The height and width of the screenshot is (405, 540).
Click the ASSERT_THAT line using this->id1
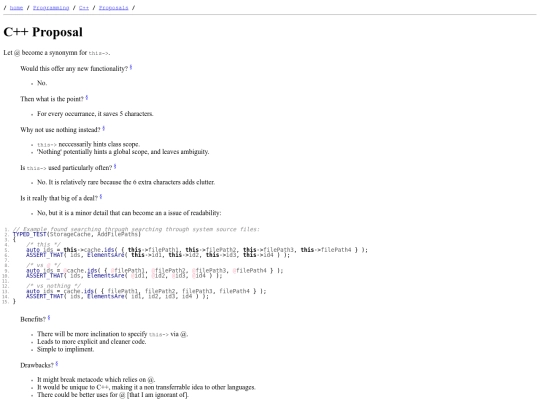pos(158,255)
